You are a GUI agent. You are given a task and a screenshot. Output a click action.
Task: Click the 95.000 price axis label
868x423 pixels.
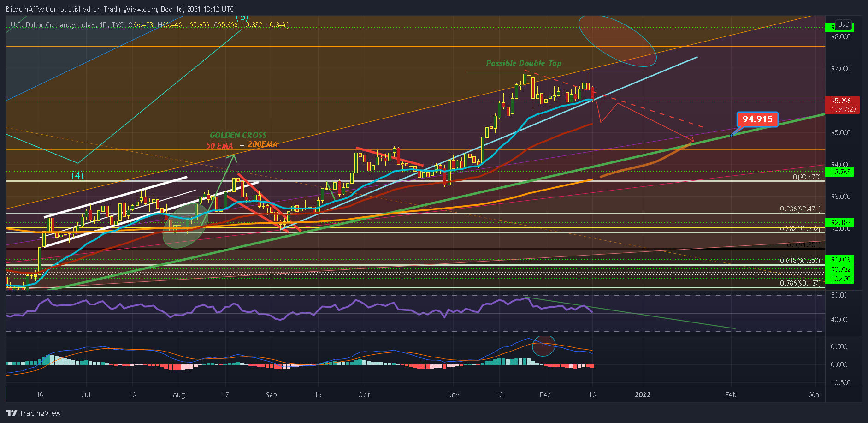point(841,133)
